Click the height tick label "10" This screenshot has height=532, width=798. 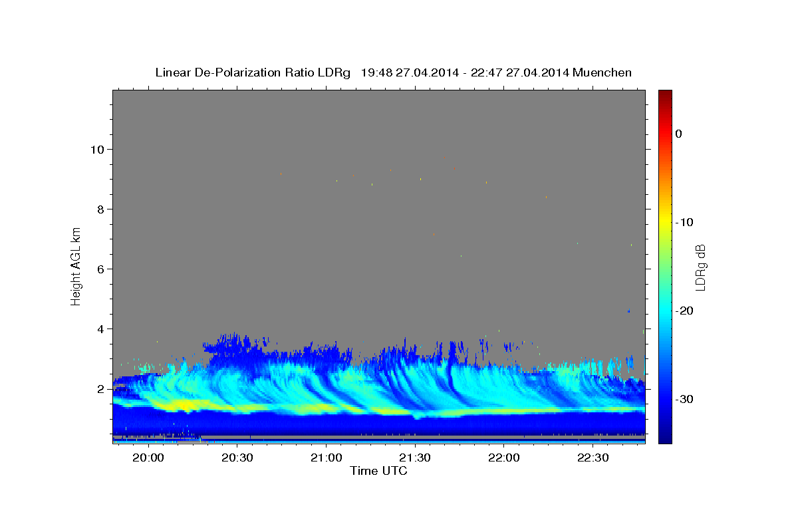tap(97, 149)
